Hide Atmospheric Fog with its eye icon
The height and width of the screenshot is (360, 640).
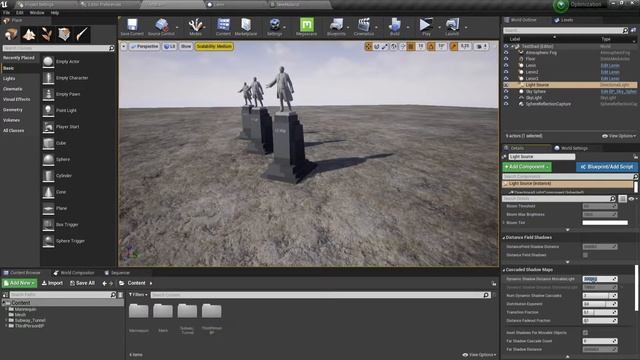506,53
